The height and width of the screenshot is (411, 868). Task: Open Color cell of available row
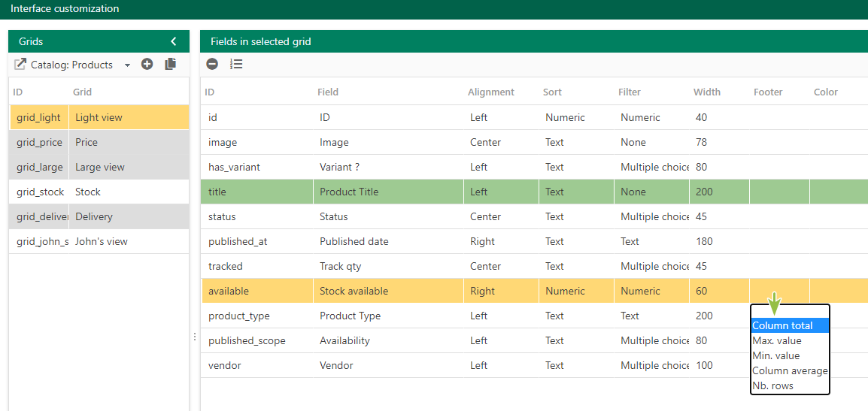[x=839, y=291]
